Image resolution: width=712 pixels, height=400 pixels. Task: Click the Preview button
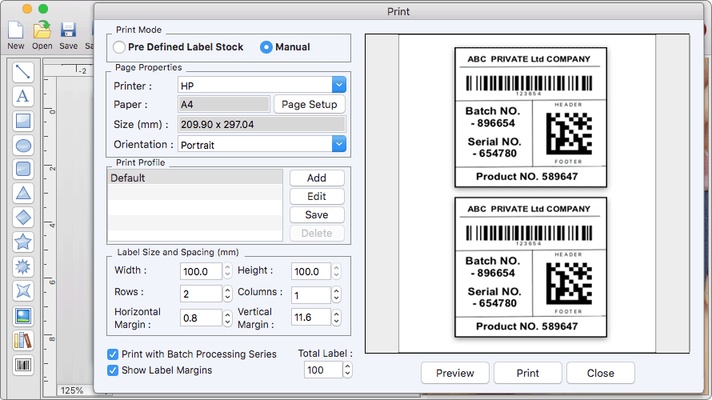coord(455,373)
